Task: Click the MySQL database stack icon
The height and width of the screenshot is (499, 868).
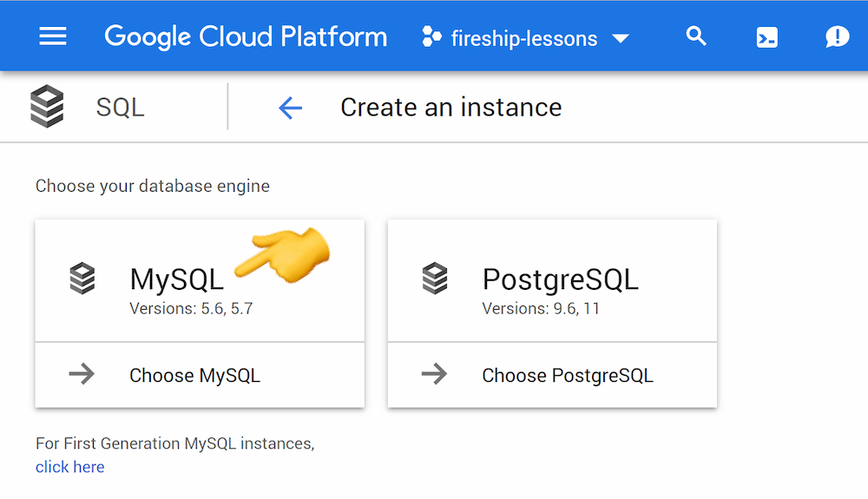Action: click(82, 279)
